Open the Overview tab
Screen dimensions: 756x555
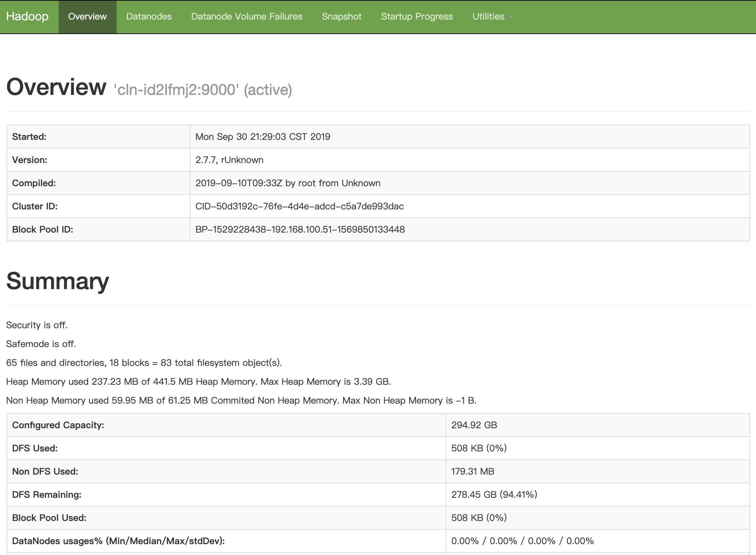point(87,17)
